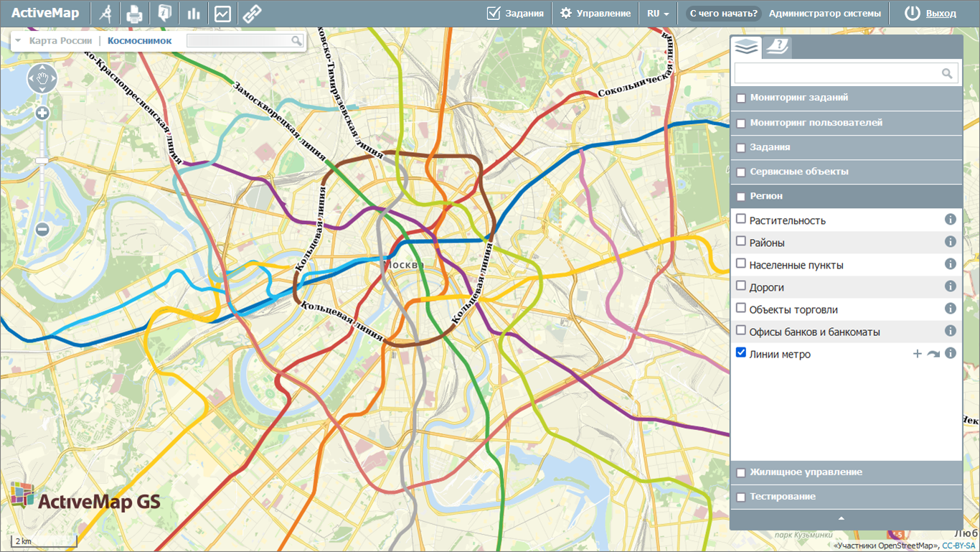Screen dimensions: 980x552
Task: Click the plus zoom-in button on map
Action: coord(42,113)
